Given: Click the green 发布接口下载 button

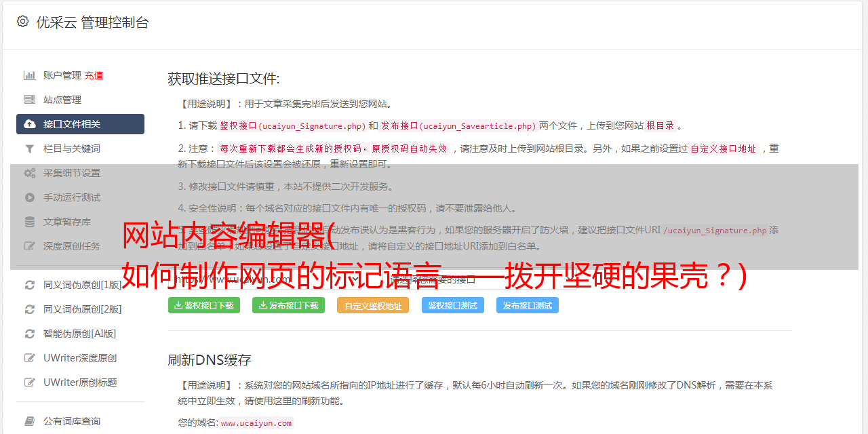Looking at the screenshot, I should pyautogui.click(x=289, y=305).
